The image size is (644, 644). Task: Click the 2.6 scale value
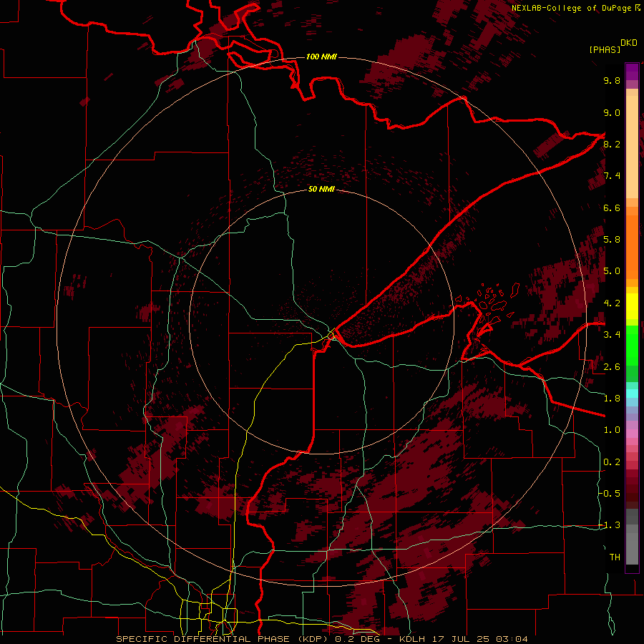coord(612,367)
